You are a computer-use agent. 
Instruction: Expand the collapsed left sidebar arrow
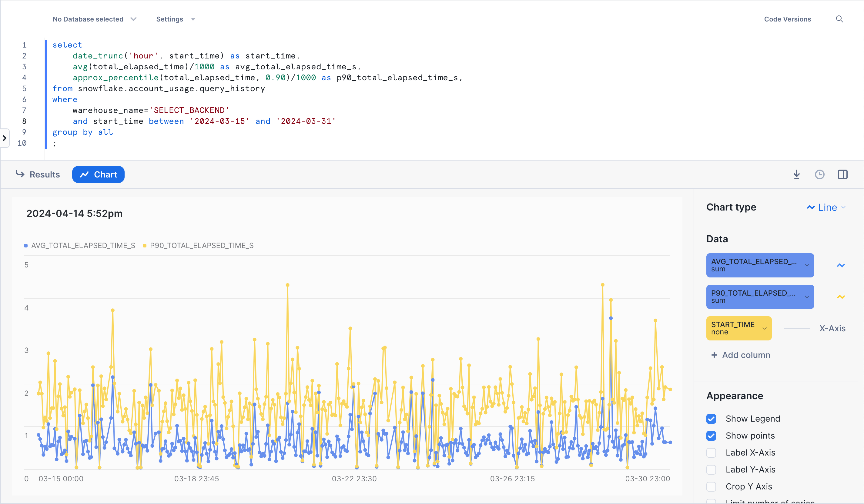[5, 138]
